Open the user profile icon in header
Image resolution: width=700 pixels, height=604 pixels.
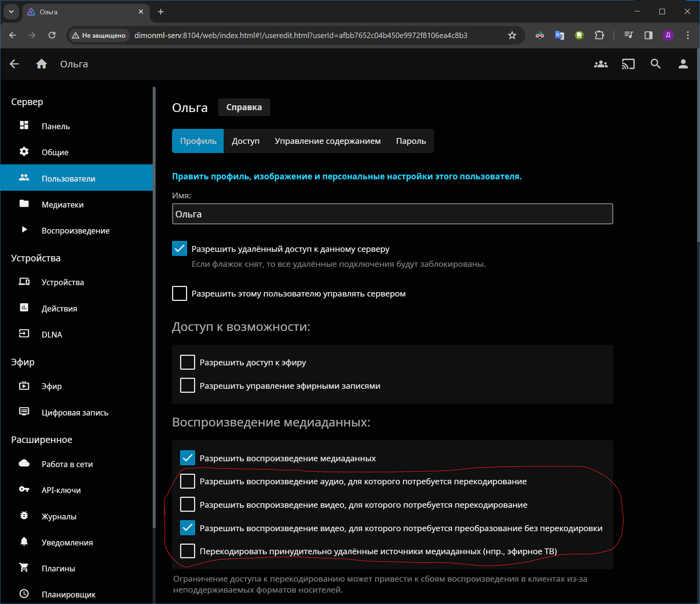[x=683, y=64]
